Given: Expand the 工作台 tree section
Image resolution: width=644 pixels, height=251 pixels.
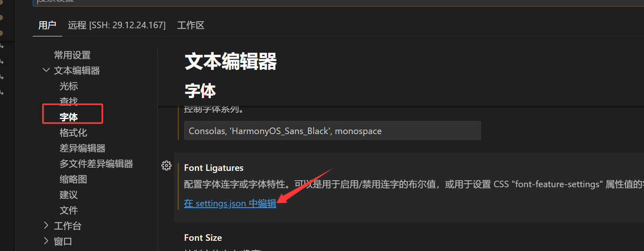Looking at the screenshot, I should tap(46, 226).
